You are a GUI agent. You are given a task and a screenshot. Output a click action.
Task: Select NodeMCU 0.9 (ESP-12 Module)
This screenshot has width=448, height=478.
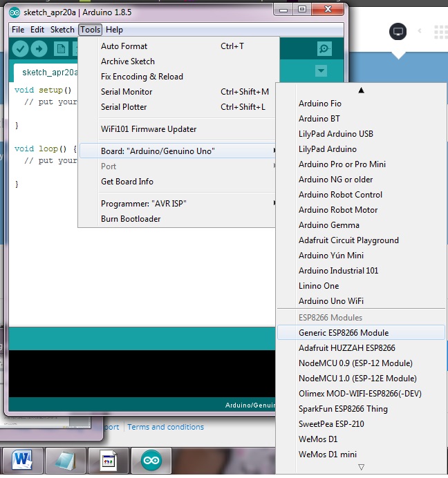tap(361, 363)
